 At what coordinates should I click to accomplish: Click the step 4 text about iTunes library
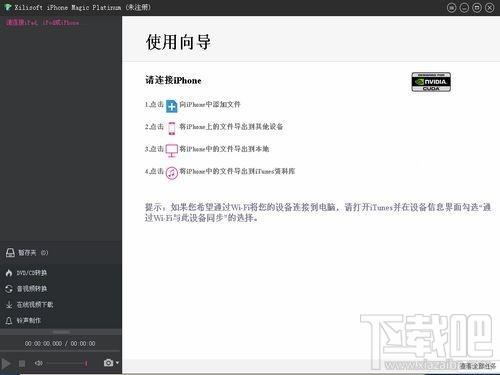pos(237,171)
